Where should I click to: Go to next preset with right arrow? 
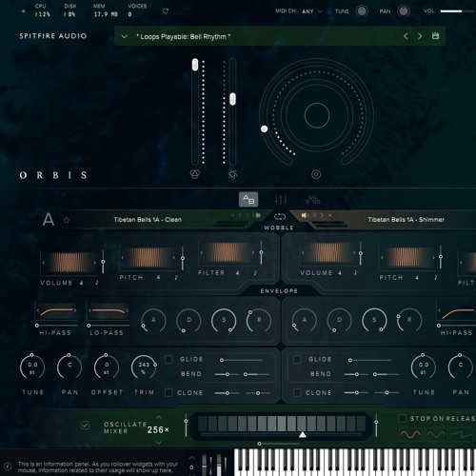click(x=420, y=36)
